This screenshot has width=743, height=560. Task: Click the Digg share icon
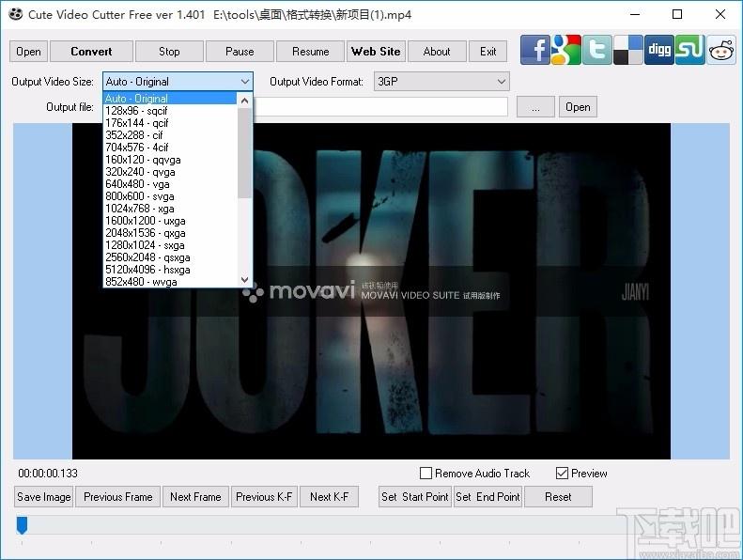coord(659,50)
